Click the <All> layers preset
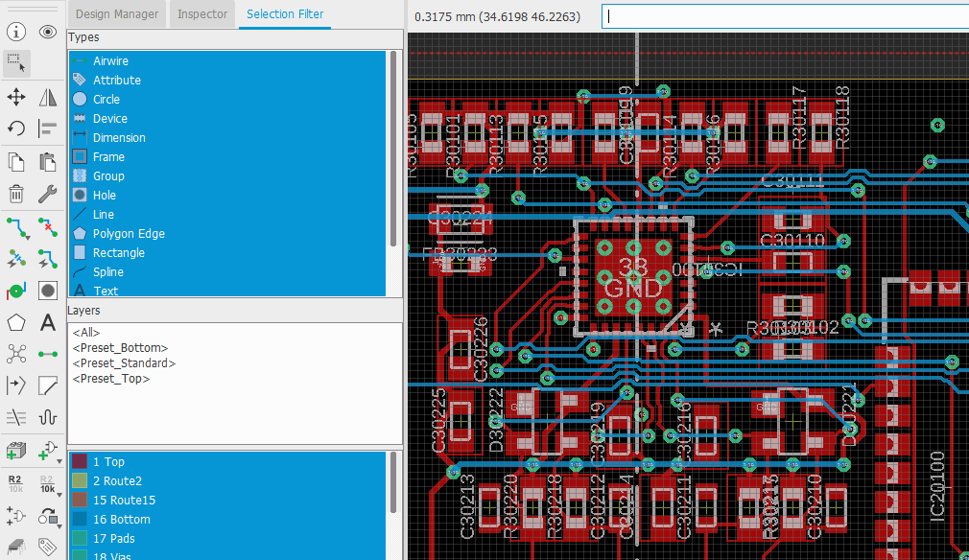969x560 pixels. [x=86, y=333]
